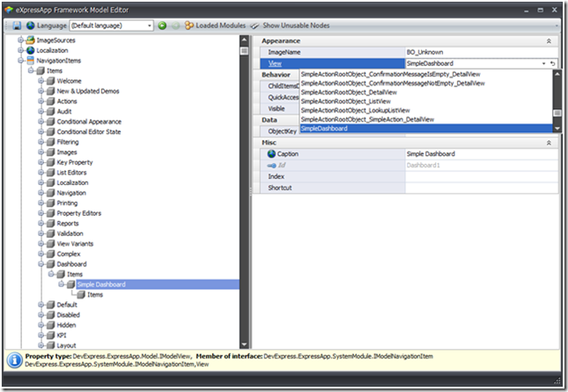Click the info icon in status panel

tap(15, 360)
